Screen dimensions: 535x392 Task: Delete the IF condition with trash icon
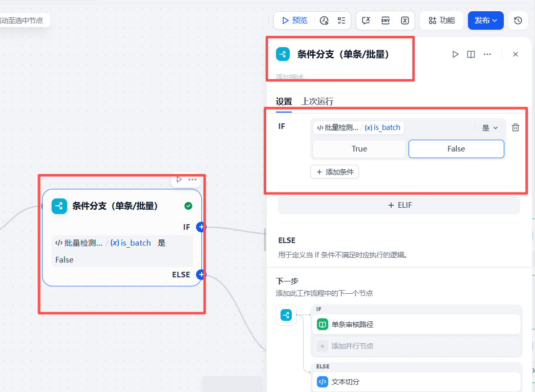516,127
